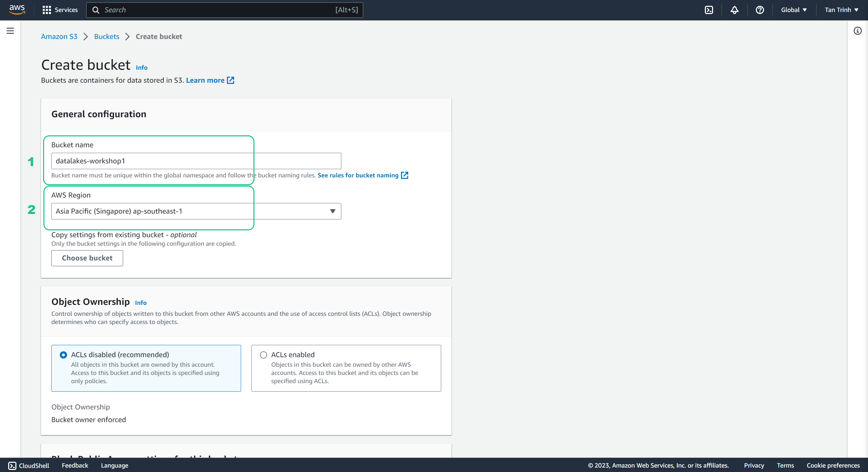This screenshot has width=868, height=472.
Task: Click Copy settings from existing bucket label
Action: click(x=124, y=235)
